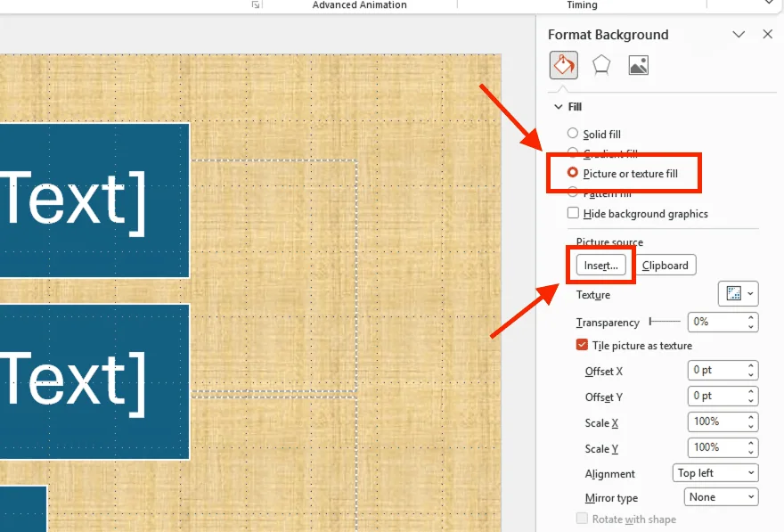The height and width of the screenshot is (532, 784).
Task: Click the Advanced Animation group label
Action: [x=360, y=5]
